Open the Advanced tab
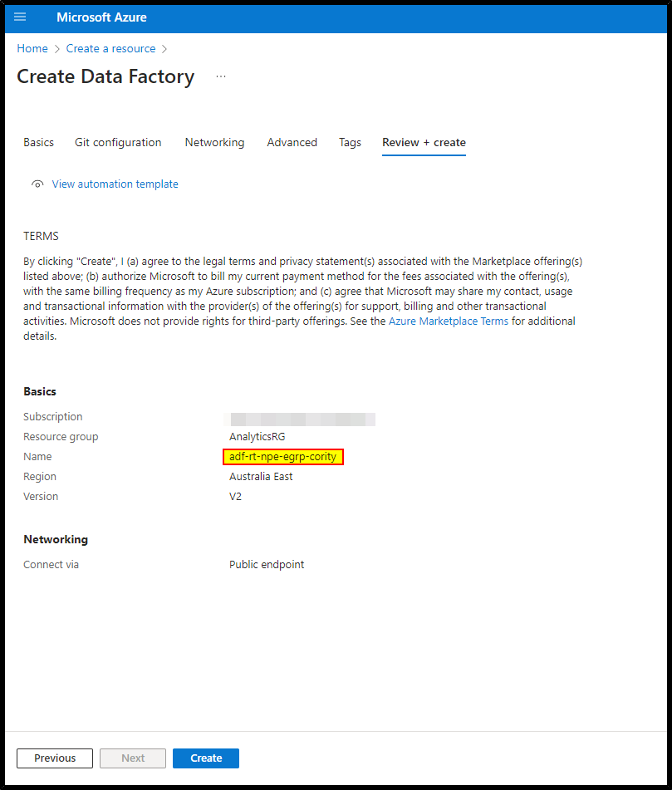 tap(292, 143)
